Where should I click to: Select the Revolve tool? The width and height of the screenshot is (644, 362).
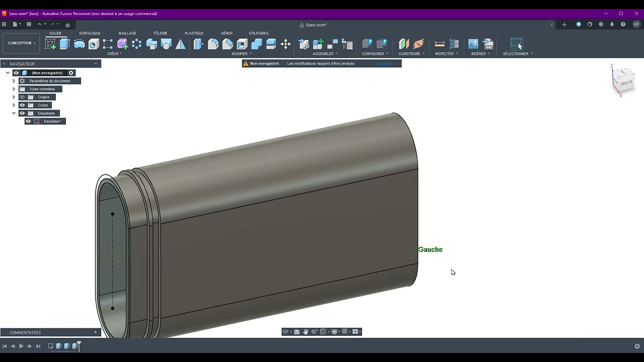point(79,44)
